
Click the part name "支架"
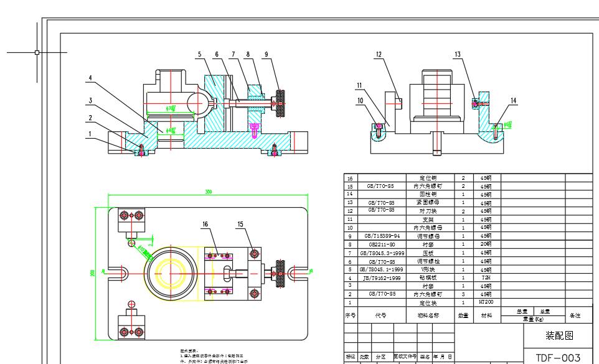[428, 220]
